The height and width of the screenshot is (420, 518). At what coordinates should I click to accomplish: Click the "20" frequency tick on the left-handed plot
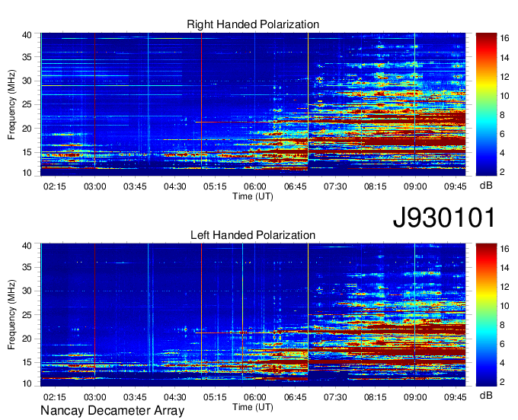pos(27,339)
